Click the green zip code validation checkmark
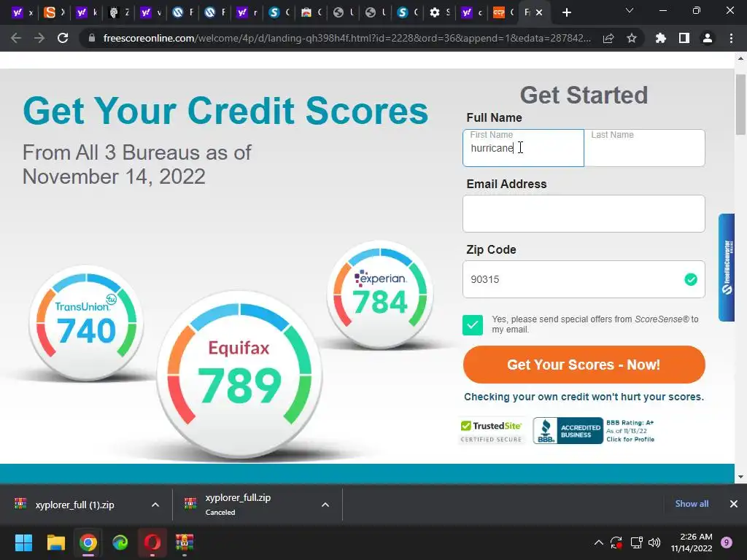Image resolution: width=747 pixels, height=560 pixels. (691, 279)
